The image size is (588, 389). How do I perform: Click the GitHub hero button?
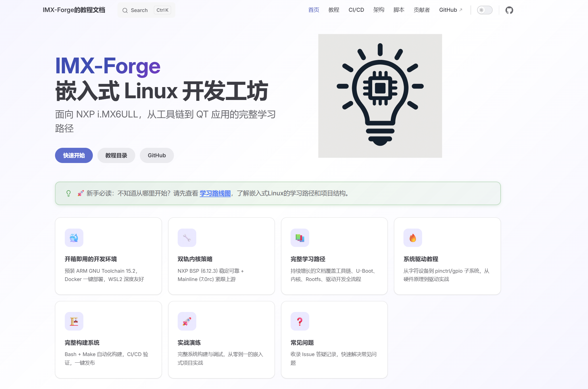tap(157, 155)
